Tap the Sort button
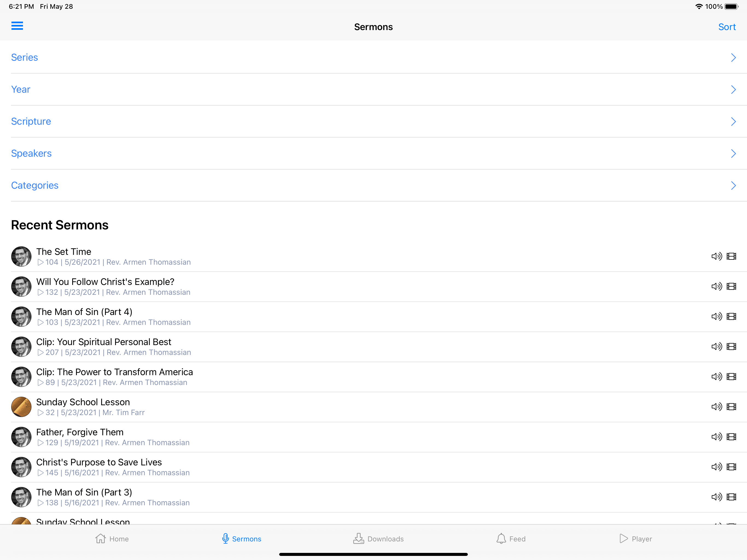The width and height of the screenshot is (747, 560). [x=726, y=27]
